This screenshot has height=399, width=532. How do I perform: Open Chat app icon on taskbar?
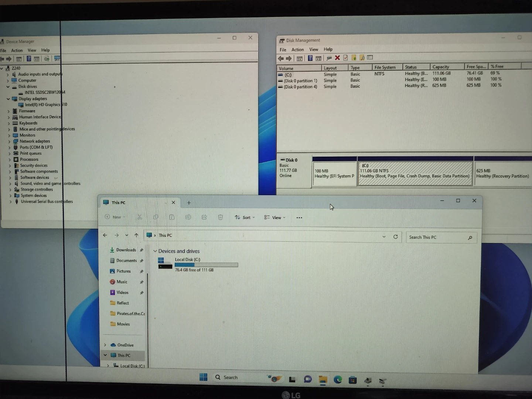point(307,379)
